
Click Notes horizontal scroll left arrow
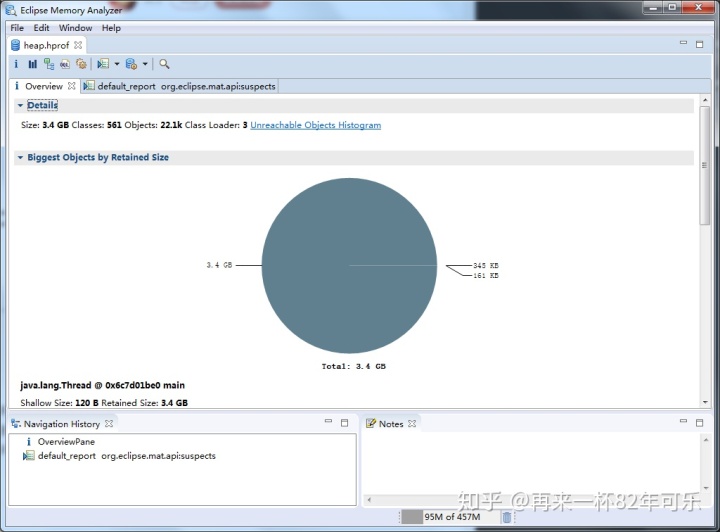[369, 500]
